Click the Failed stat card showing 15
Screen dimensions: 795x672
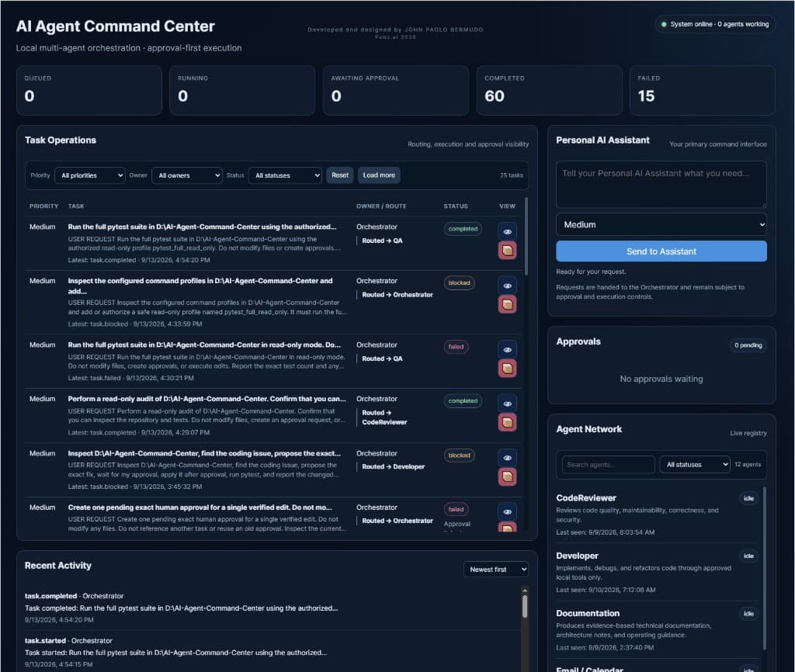coord(702,90)
